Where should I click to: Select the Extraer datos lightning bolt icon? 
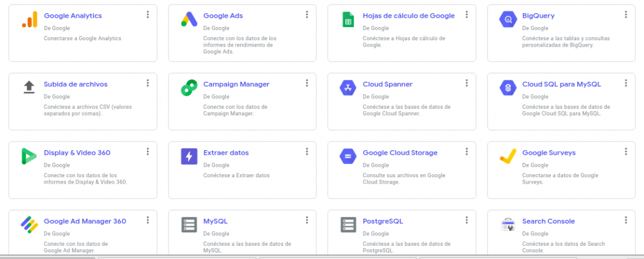[x=189, y=157]
